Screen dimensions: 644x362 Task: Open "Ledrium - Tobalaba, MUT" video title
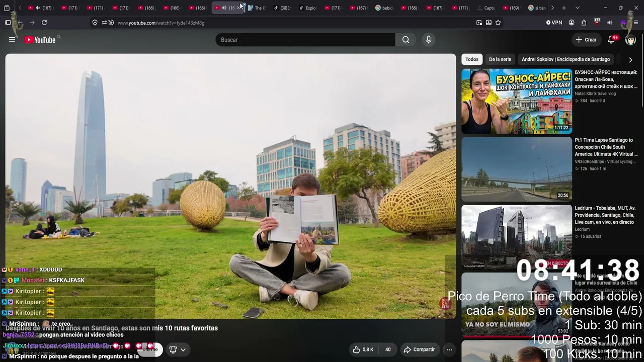[x=605, y=215]
